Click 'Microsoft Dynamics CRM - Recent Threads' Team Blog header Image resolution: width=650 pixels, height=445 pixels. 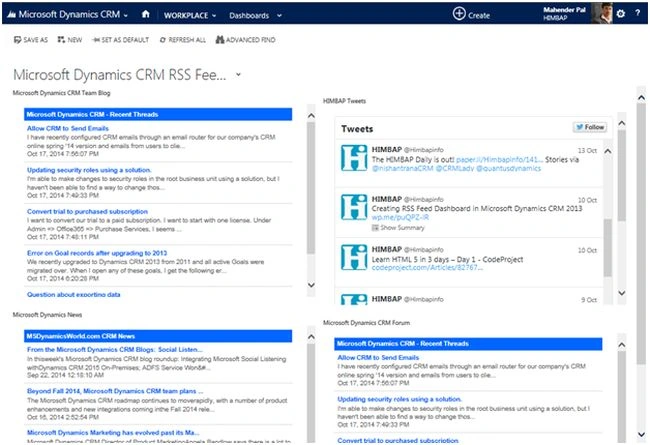(x=158, y=114)
